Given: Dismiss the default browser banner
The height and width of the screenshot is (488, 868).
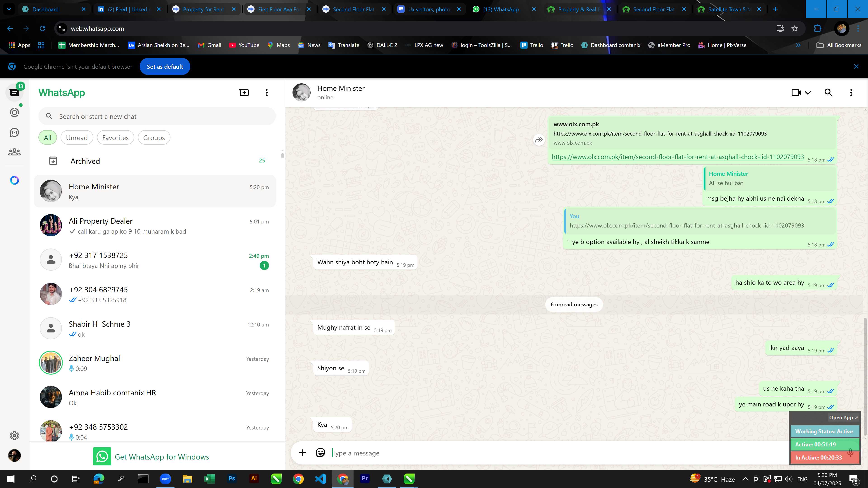Looking at the screenshot, I should click(856, 67).
